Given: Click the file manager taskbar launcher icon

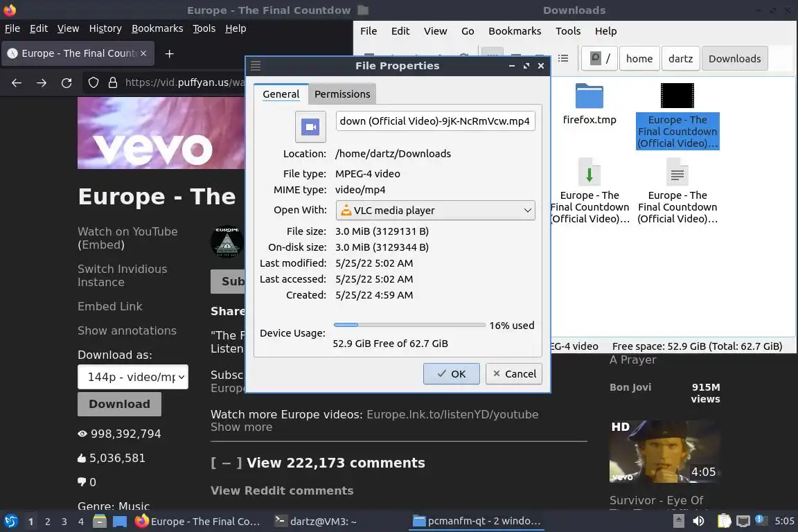Looking at the screenshot, I should [x=100, y=522].
